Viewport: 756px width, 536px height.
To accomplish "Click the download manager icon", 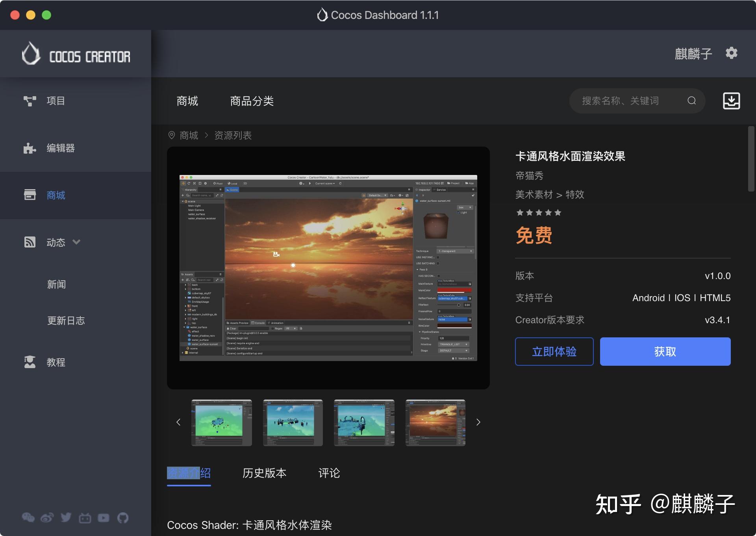I will pos(731,101).
